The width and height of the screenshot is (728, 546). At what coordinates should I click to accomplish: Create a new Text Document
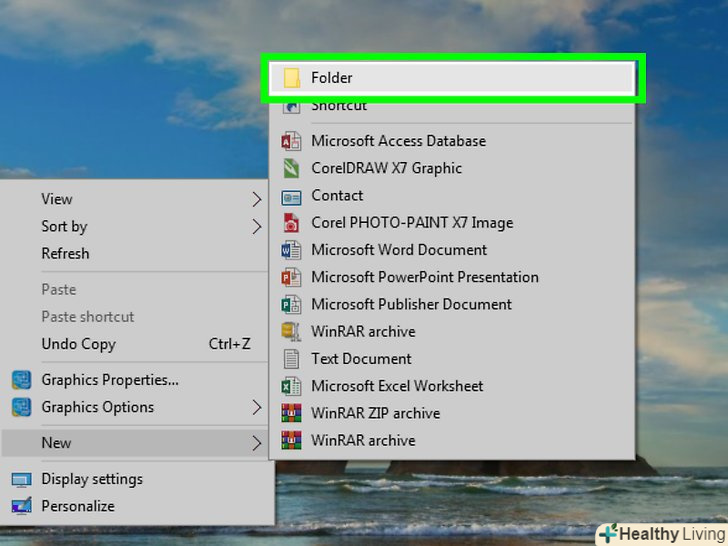pyautogui.click(x=361, y=359)
